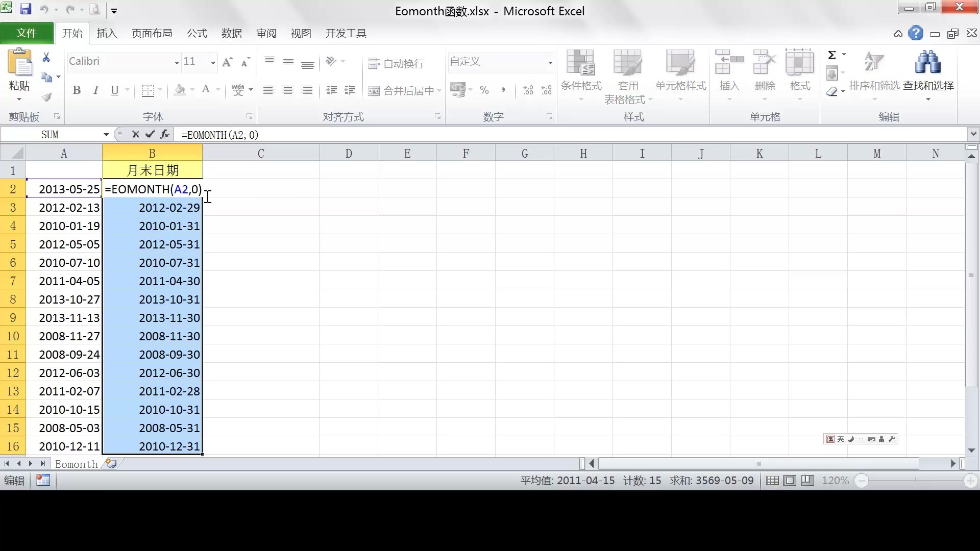Click 条件格式 conditional formatting button
The height and width of the screenshot is (551, 980).
[x=581, y=75]
